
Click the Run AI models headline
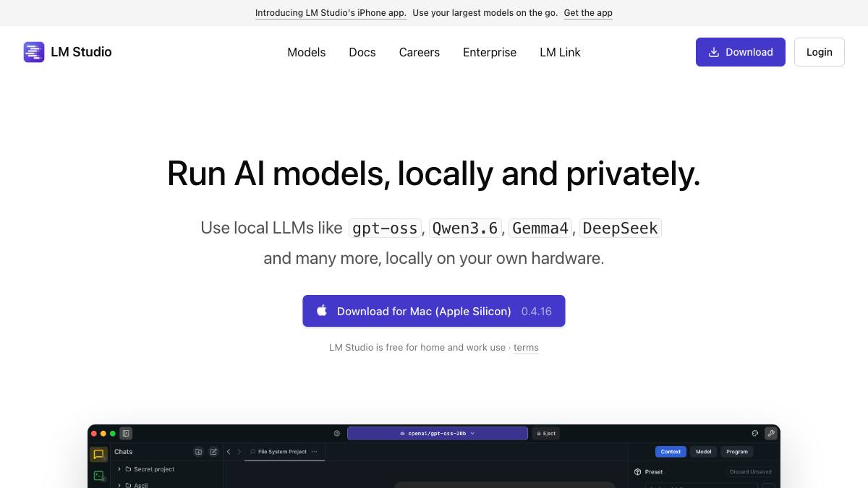(x=434, y=174)
